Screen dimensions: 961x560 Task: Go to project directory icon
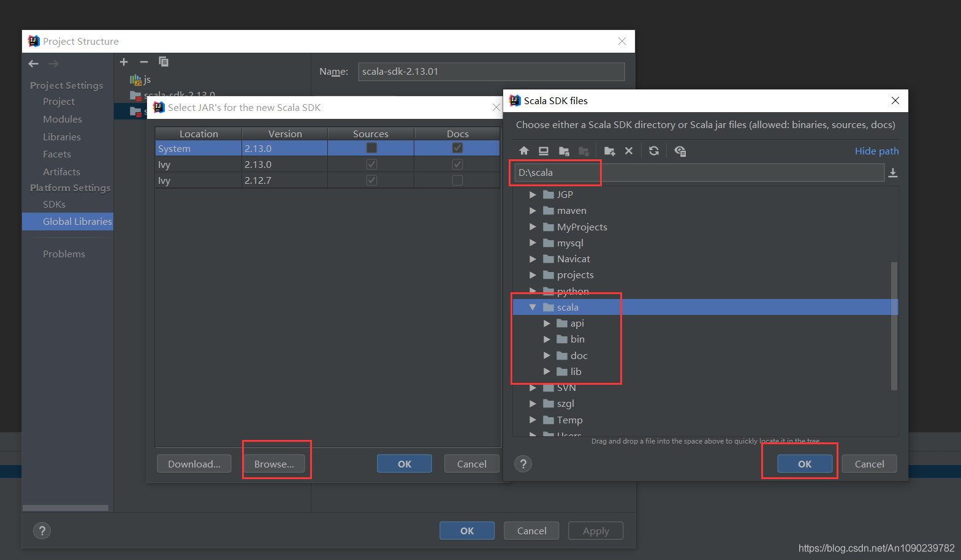pyautogui.click(x=564, y=151)
